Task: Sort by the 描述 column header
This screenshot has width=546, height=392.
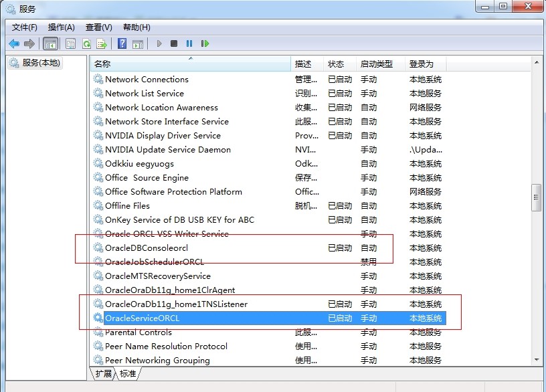Action: pos(307,64)
